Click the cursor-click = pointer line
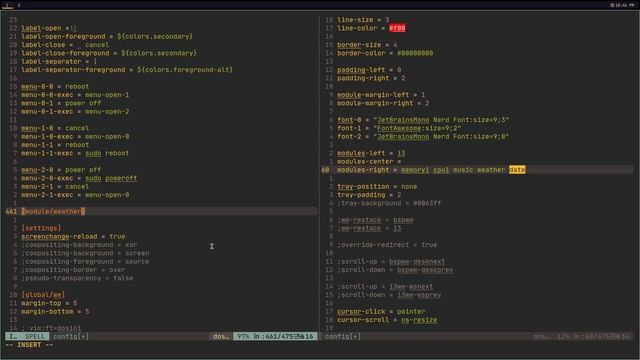 381,311
